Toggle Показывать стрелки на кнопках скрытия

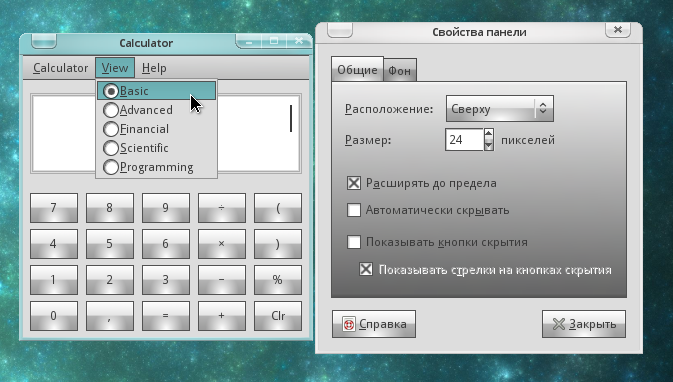click(366, 270)
